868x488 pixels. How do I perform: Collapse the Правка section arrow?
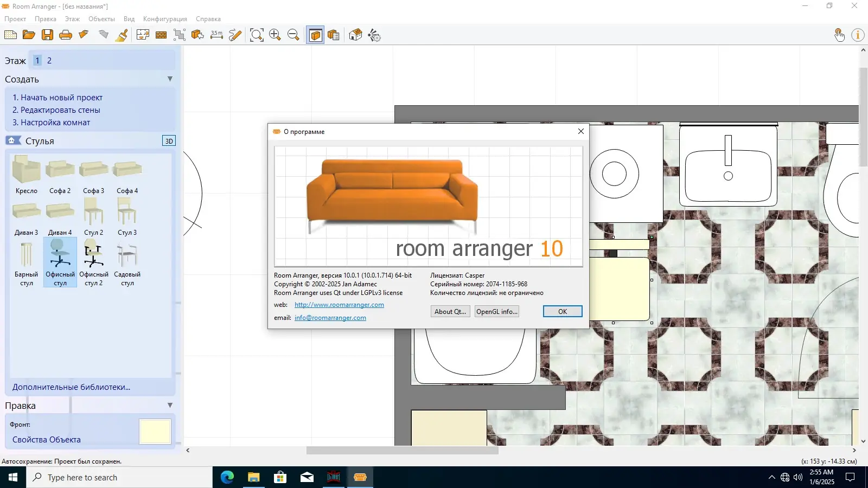(170, 406)
